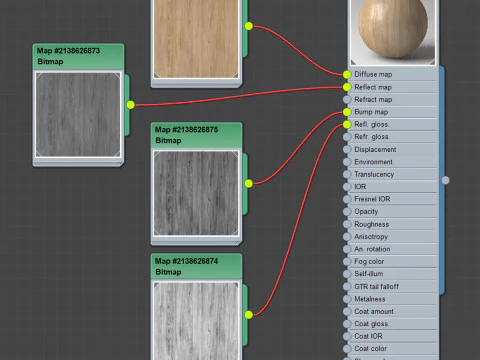Select the Bump map slot label
The height and width of the screenshot is (360, 480).
tap(371, 112)
